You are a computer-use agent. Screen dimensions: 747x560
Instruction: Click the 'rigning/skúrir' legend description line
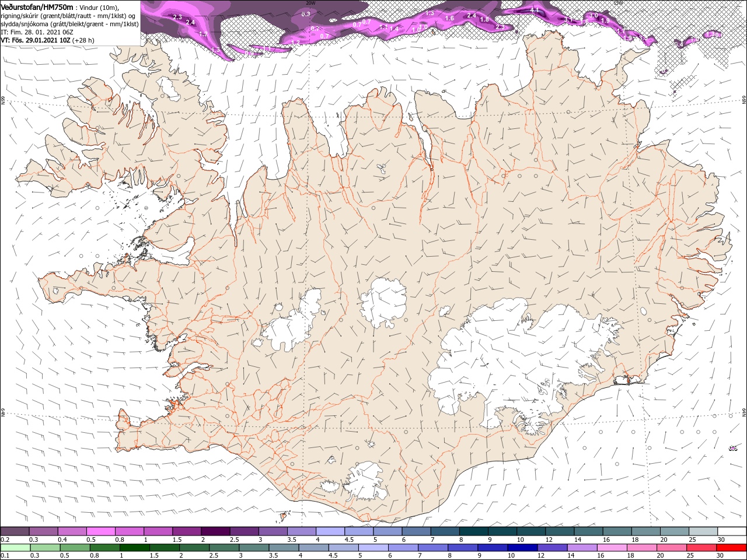[69, 16]
